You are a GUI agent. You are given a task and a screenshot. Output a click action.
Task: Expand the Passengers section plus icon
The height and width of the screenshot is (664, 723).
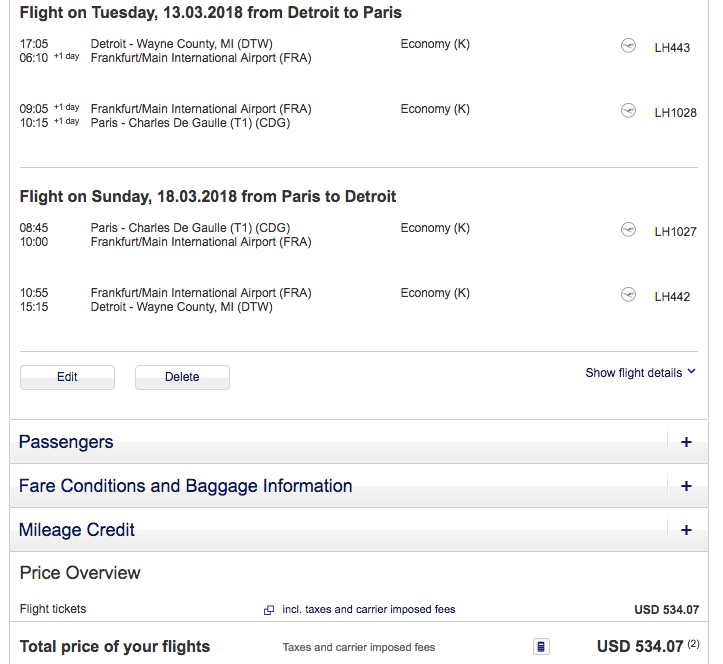coord(686,442)
